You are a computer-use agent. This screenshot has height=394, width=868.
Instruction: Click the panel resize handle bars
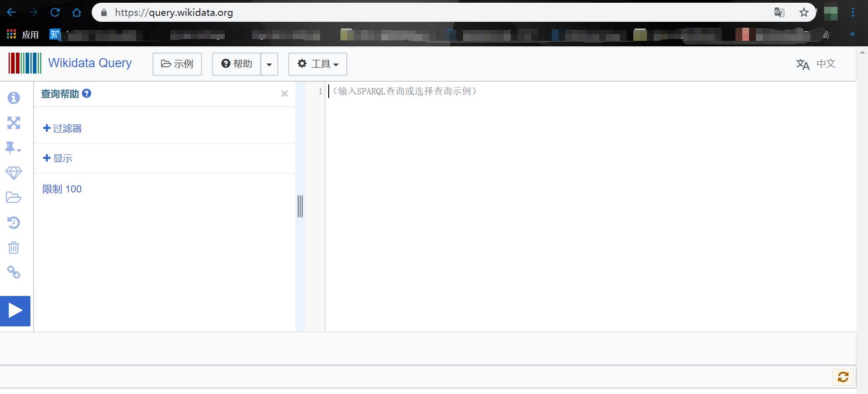click(x=300, y=207)
